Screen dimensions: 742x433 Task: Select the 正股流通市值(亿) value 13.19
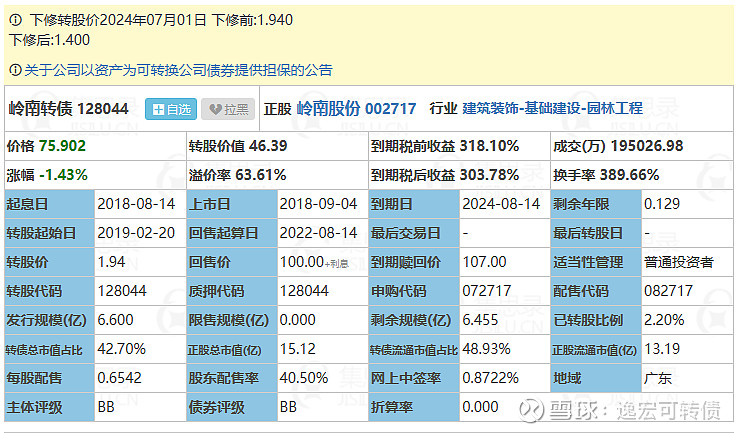(x=662, y=349)
